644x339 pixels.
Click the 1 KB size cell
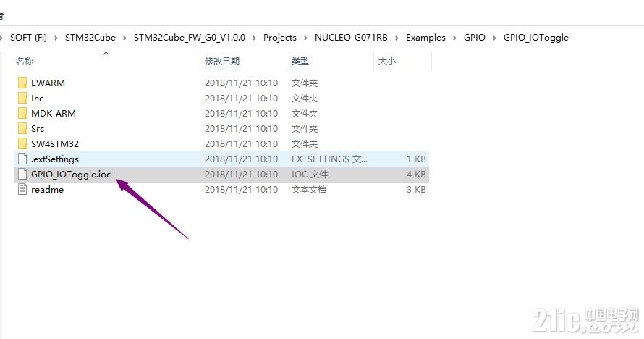point(416,159)
